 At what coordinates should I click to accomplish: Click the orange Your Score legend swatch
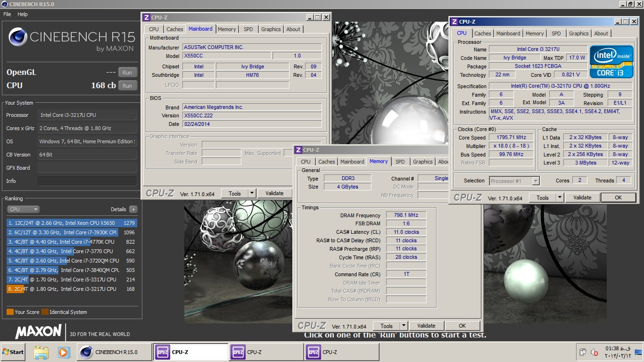[10, 312]
